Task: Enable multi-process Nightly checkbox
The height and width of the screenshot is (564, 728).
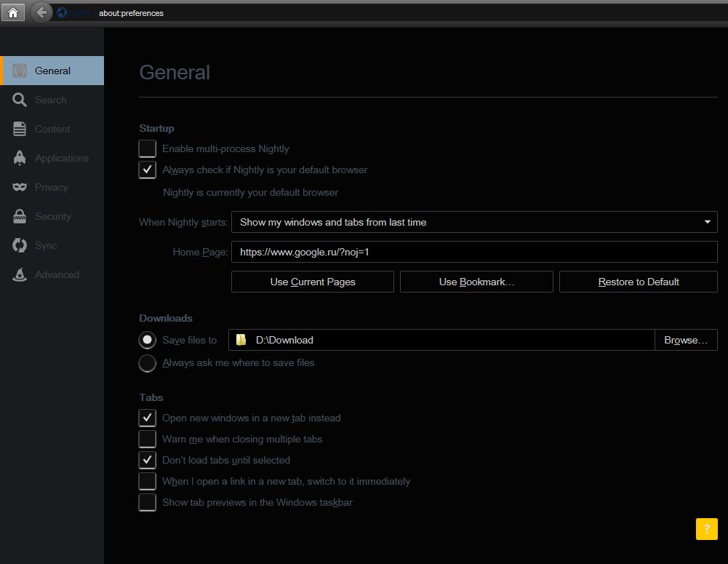Action: click(147, 148)
